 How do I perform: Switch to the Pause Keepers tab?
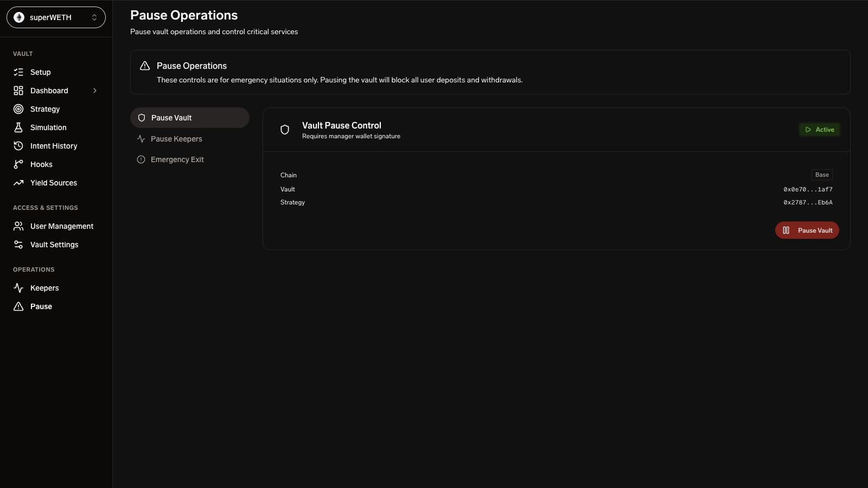[x=190, y=139]
